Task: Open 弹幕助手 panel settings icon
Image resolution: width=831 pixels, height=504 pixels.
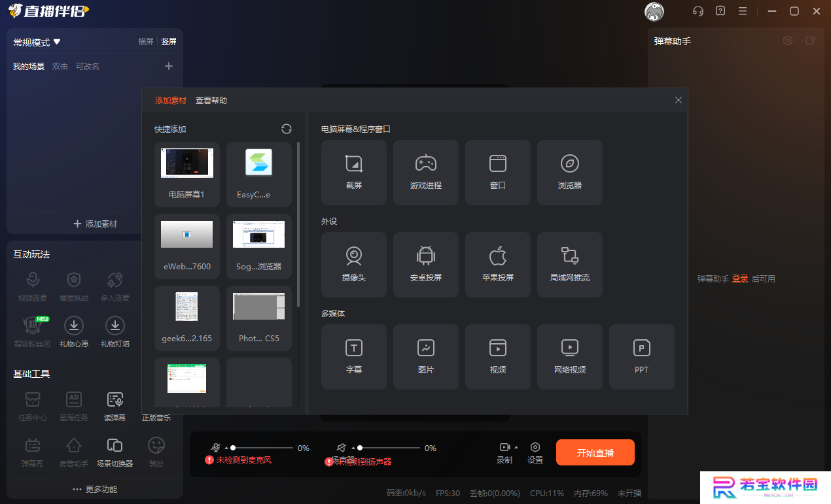Action: [788, 41]
